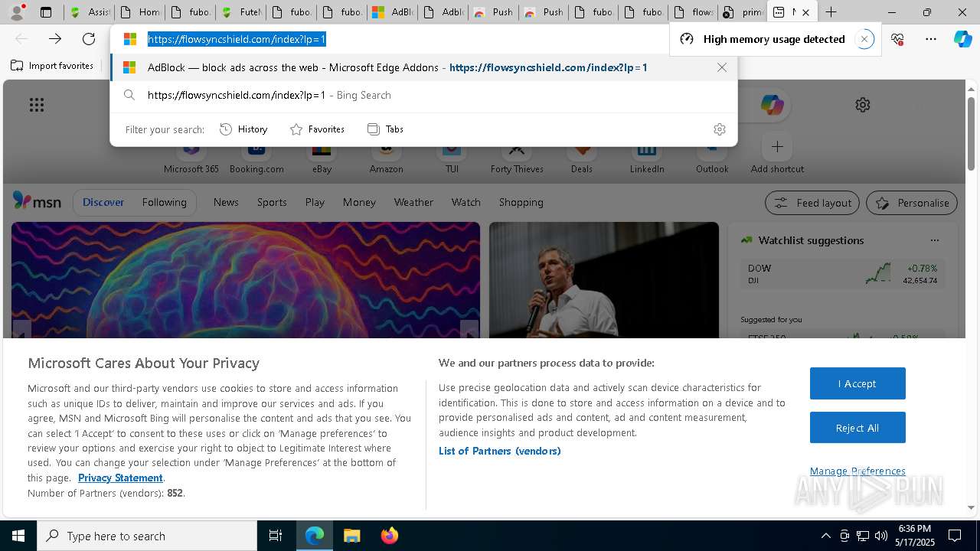Viewport: 980px width, 551px height.
Task: Click the Personalise button
Action: click(912, 203)
